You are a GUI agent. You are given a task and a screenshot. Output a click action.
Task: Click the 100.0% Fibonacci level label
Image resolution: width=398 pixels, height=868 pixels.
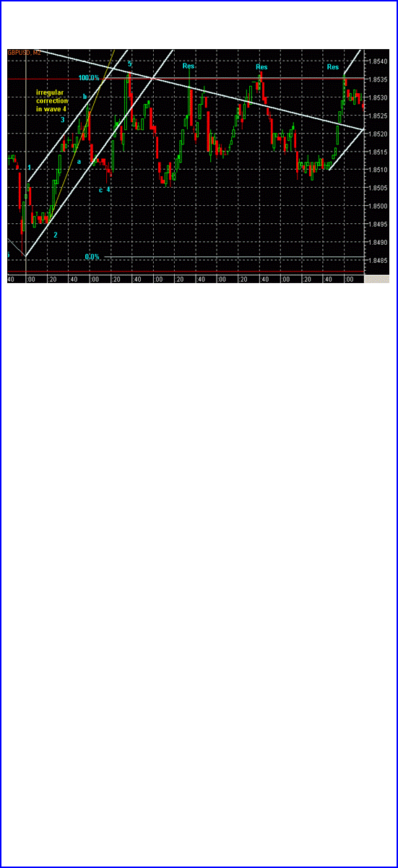click(x=89, y=77)
